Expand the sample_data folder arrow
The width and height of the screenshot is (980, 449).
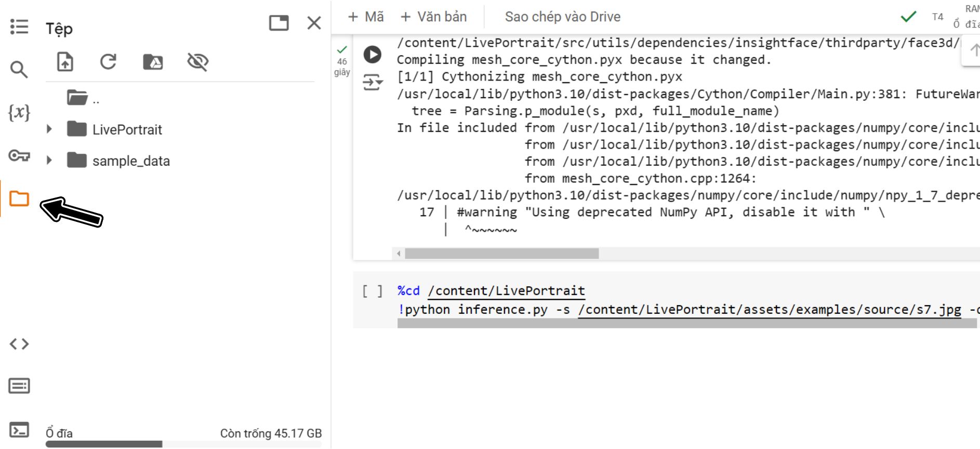(x=49, y=160)
